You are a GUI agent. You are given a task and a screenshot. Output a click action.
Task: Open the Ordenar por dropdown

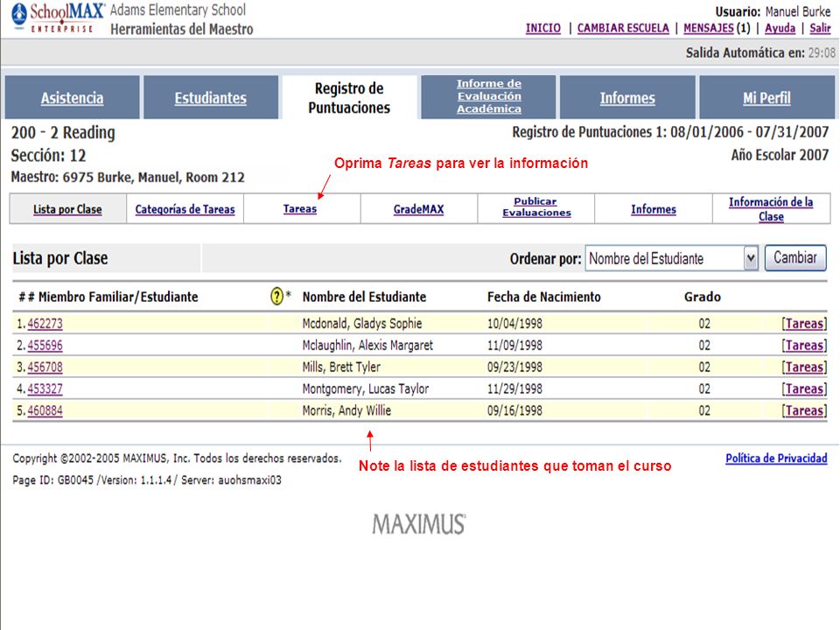tap(671, 259)
